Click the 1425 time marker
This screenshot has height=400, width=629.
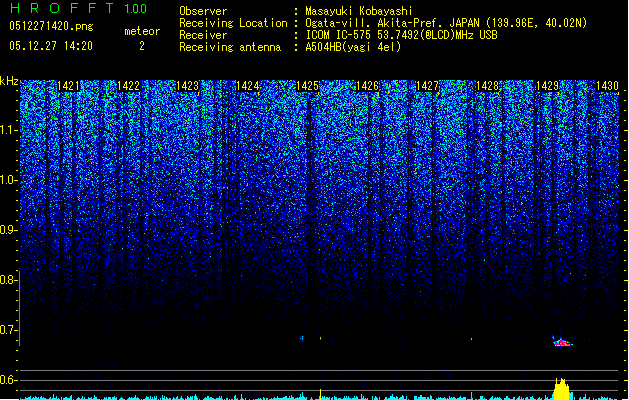click(x=307, y=86)
